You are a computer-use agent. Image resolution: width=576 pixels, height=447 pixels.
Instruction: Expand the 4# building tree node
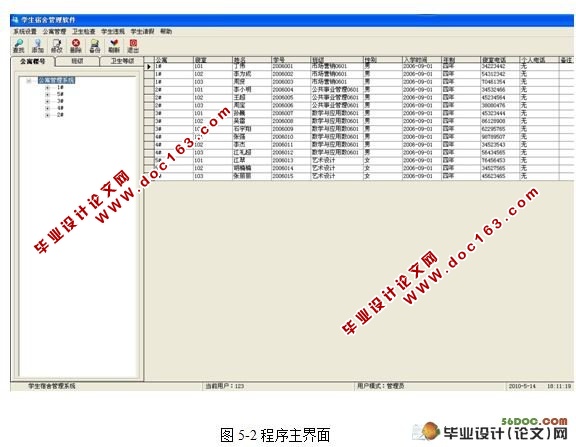click(47, 108)
